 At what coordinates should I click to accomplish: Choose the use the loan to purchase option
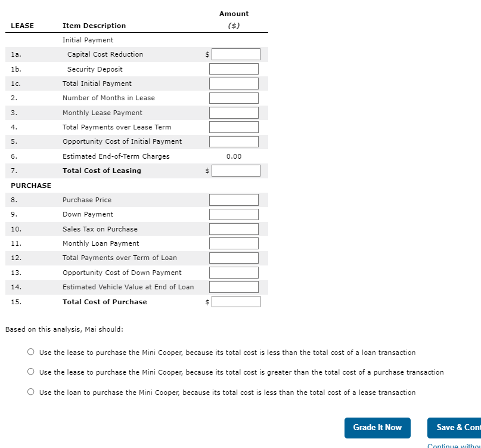coord(30,392)
